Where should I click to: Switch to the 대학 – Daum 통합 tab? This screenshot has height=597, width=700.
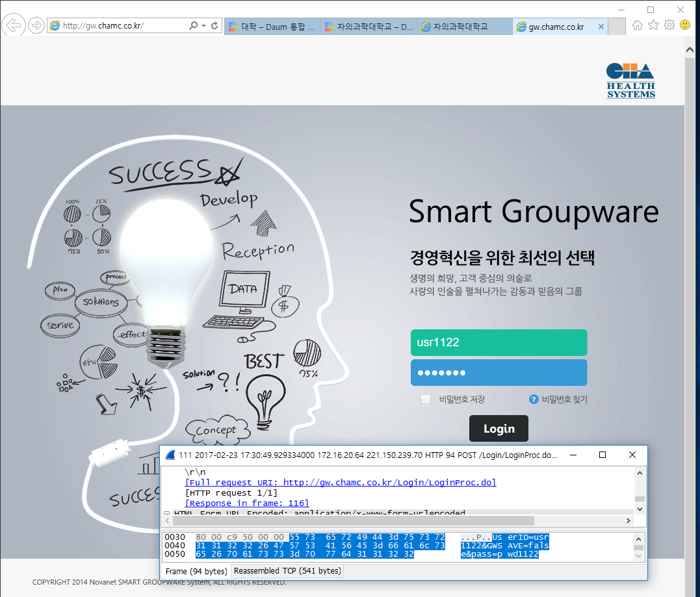tap(272, 27)
